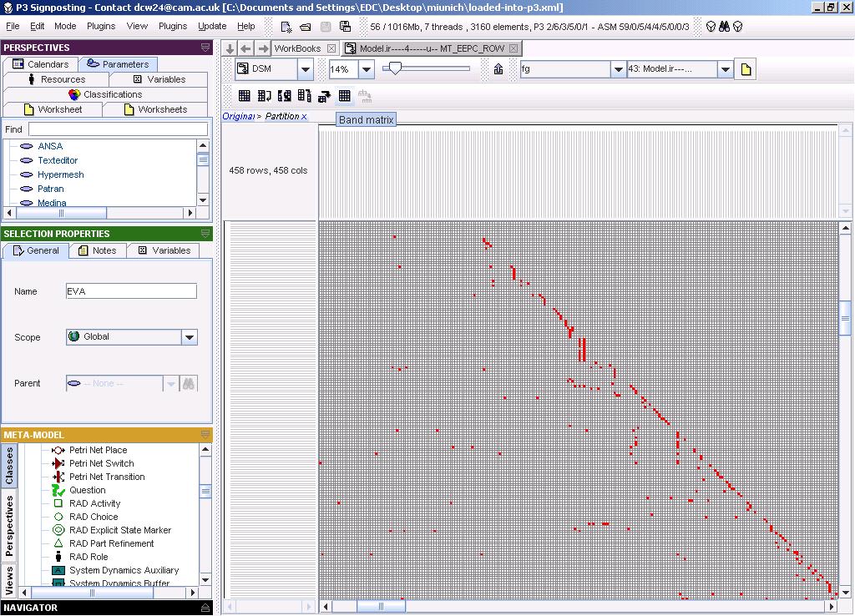Viewport: 855px width, 616px height.
Task: Click the open folder icon in top toolbar
Action: point(306,27)
